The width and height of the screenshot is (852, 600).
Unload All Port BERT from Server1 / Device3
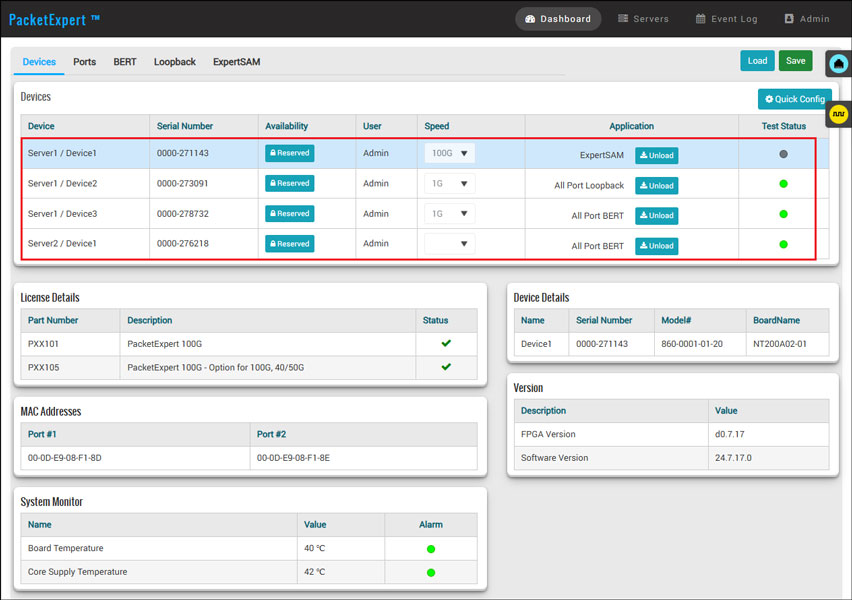tap(656, 216)
